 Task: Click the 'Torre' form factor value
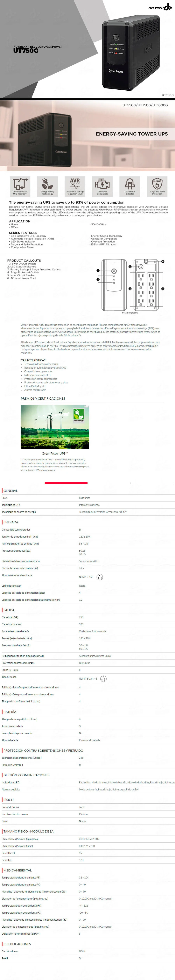tap(82, 807)
